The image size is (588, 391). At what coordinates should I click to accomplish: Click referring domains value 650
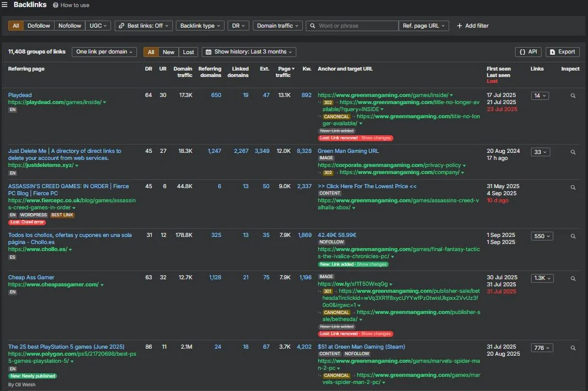pyautogui.click(x=216, y=95)
